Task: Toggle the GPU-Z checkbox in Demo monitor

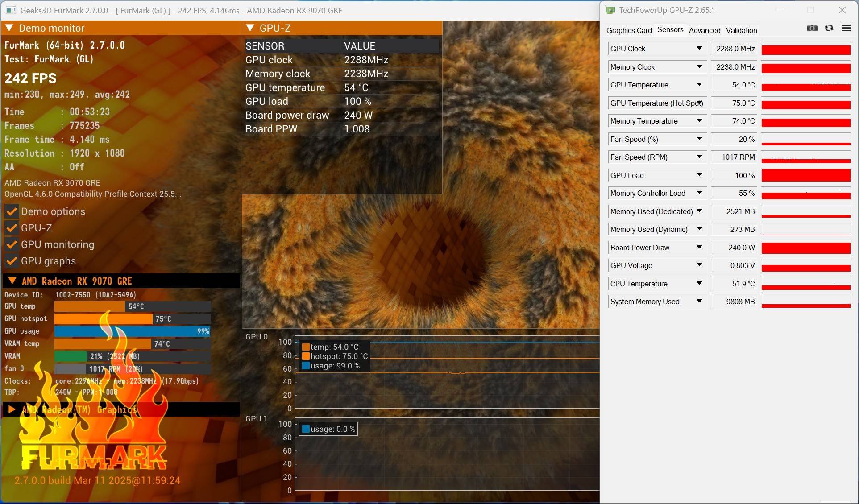Action: [12, 228]
